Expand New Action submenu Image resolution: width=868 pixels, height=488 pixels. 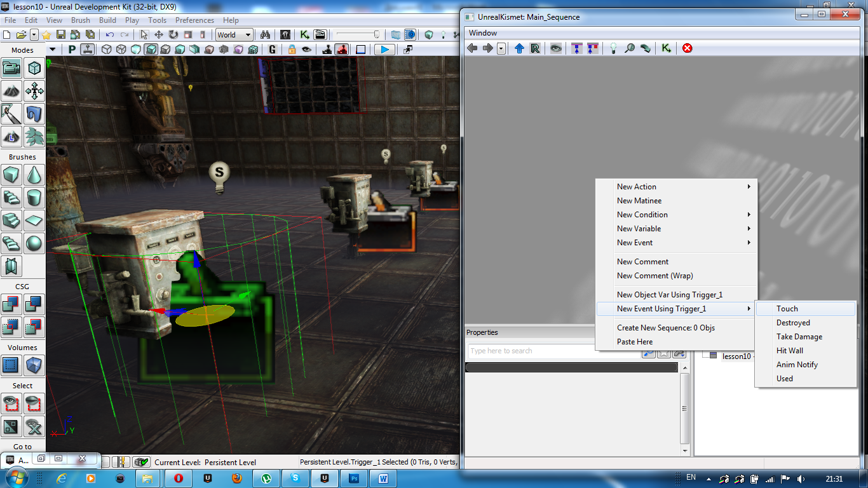pyautogui.click(x=676, y=187)
